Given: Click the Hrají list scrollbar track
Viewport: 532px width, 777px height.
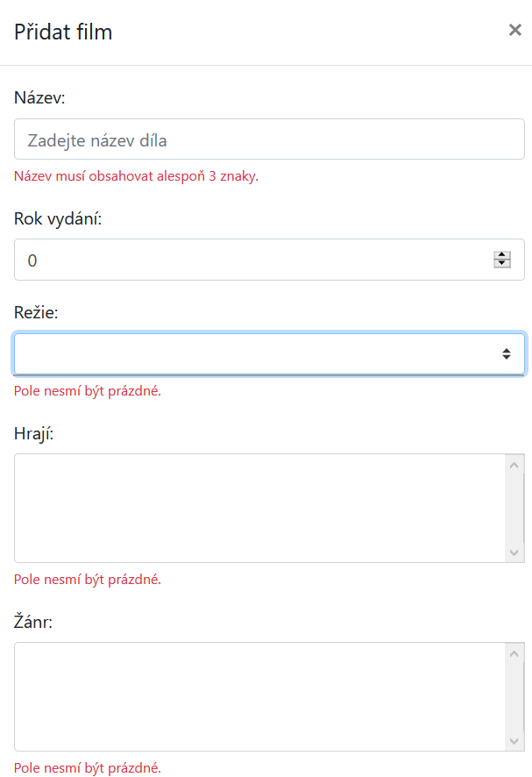Looking at the screenshot, I should [514, 508].
